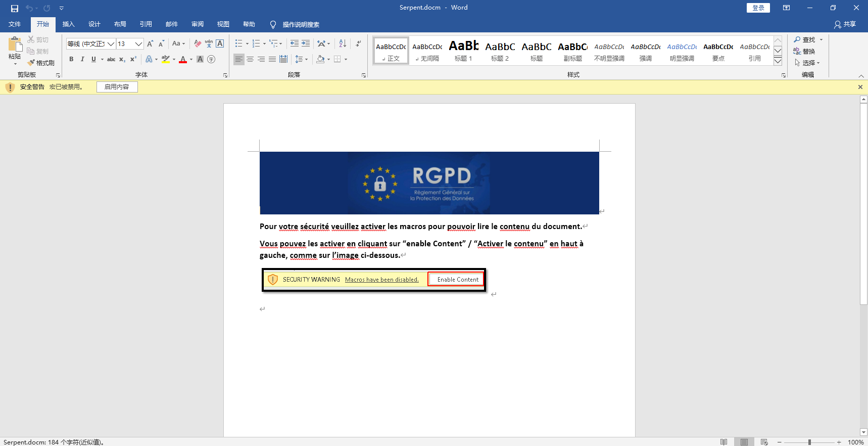Click the Cut scissors icon
The height and width of the screenshot is (446, 868).
(31, 39)
